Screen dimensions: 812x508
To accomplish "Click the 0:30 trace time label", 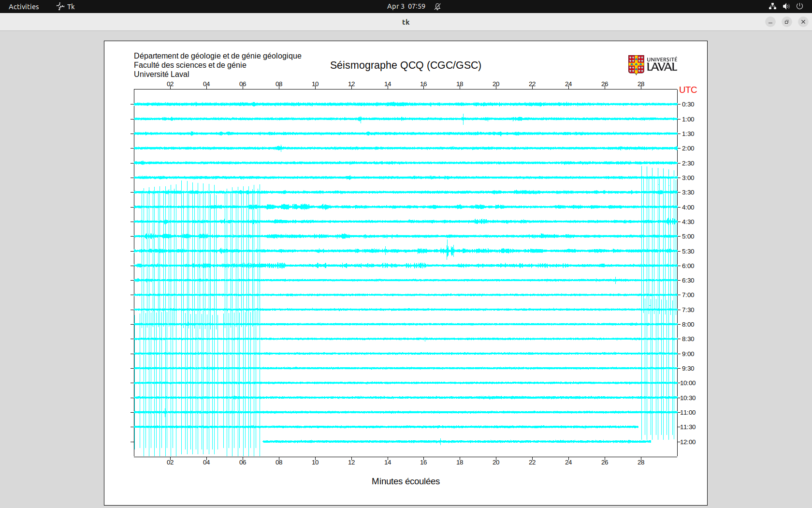I will tap(688, 105).
